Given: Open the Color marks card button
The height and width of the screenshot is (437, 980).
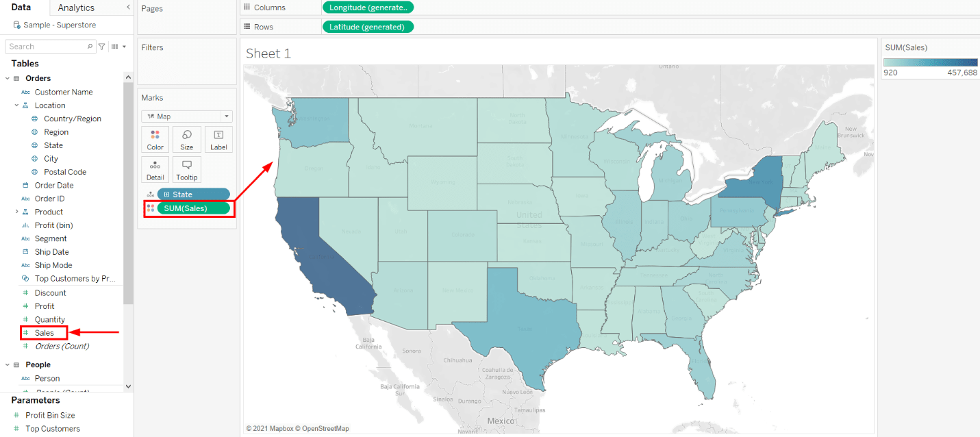Looking at the screenshot, I should pos(155,139).
